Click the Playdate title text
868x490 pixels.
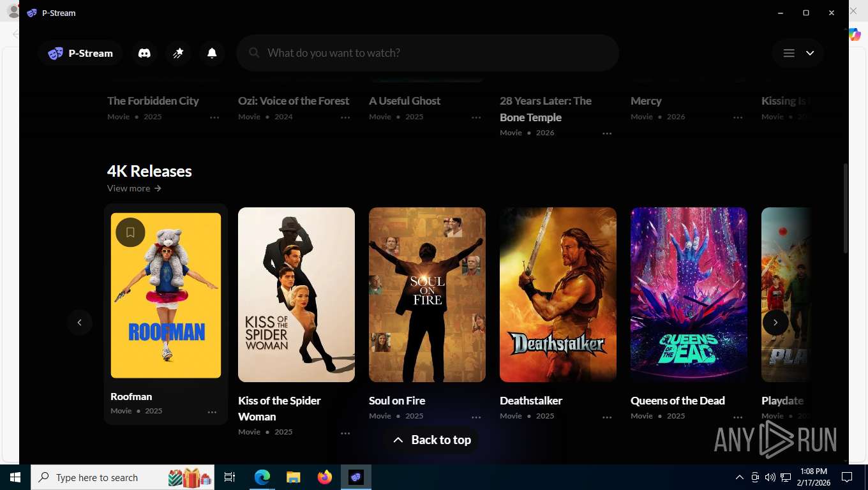pos(782,401)
